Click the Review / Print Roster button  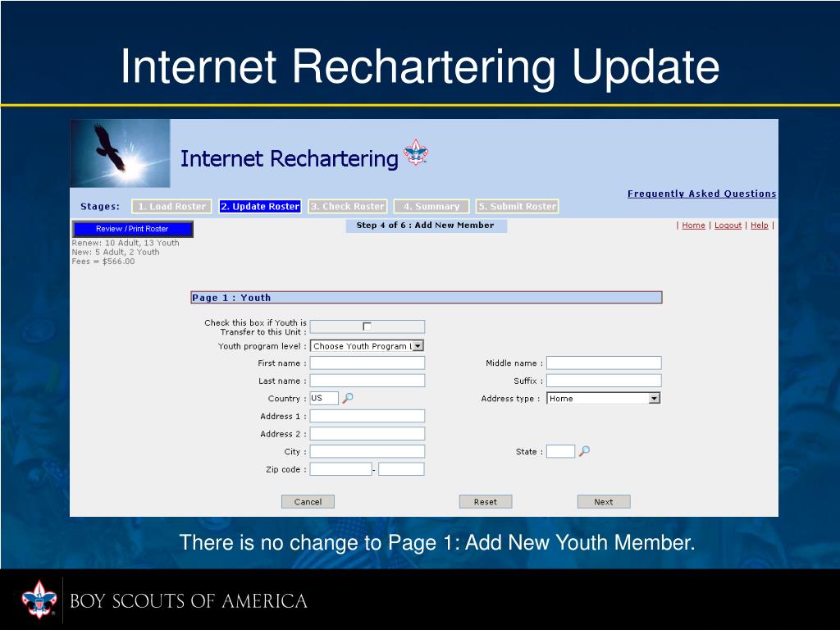coord(132,229)
